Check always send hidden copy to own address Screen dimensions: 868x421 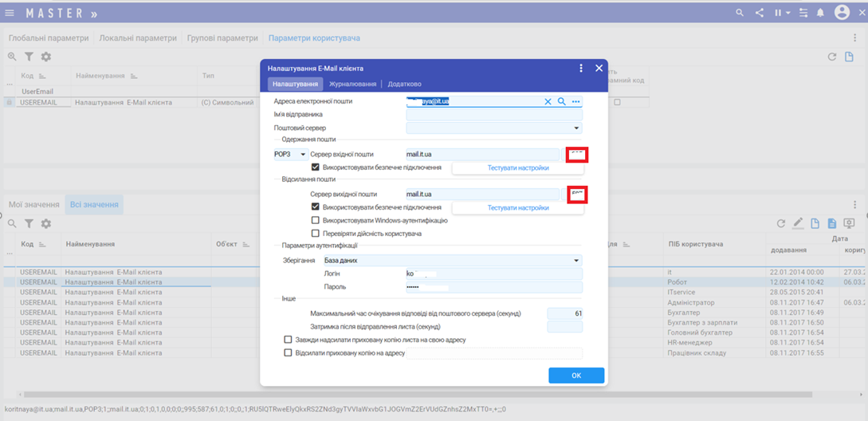(x=289, y=340)
